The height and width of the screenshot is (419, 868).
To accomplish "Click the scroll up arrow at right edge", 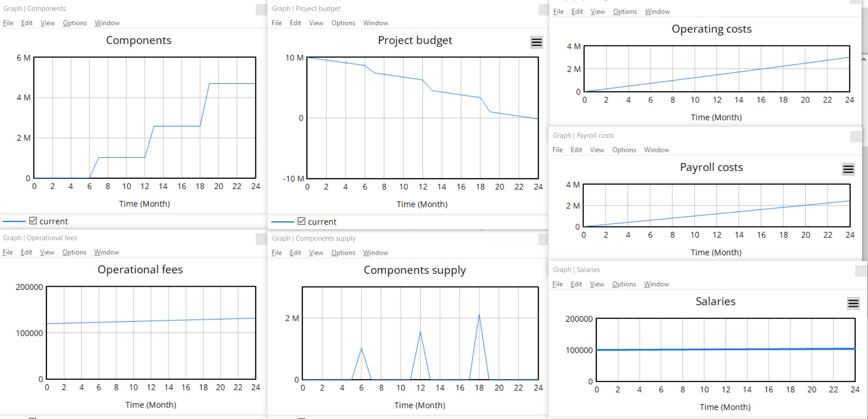I will tap(864, 60).
